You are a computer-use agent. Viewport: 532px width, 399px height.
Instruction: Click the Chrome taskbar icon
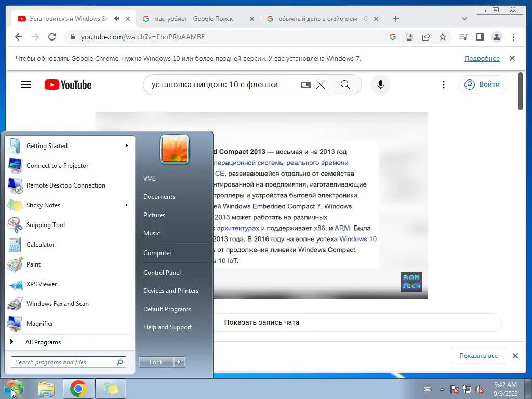point(78,389)
